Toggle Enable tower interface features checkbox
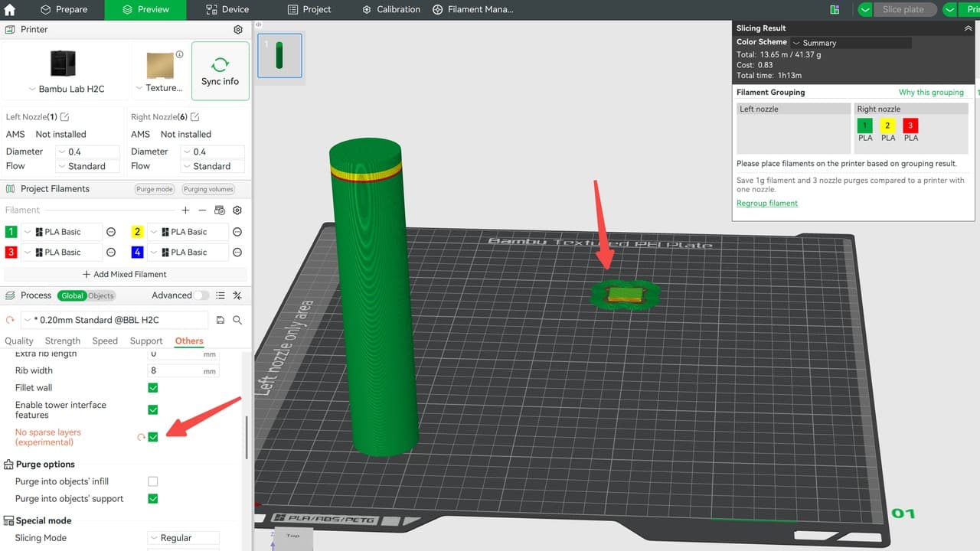The height and width of the screenshot is (551, 980). (153, 410)
